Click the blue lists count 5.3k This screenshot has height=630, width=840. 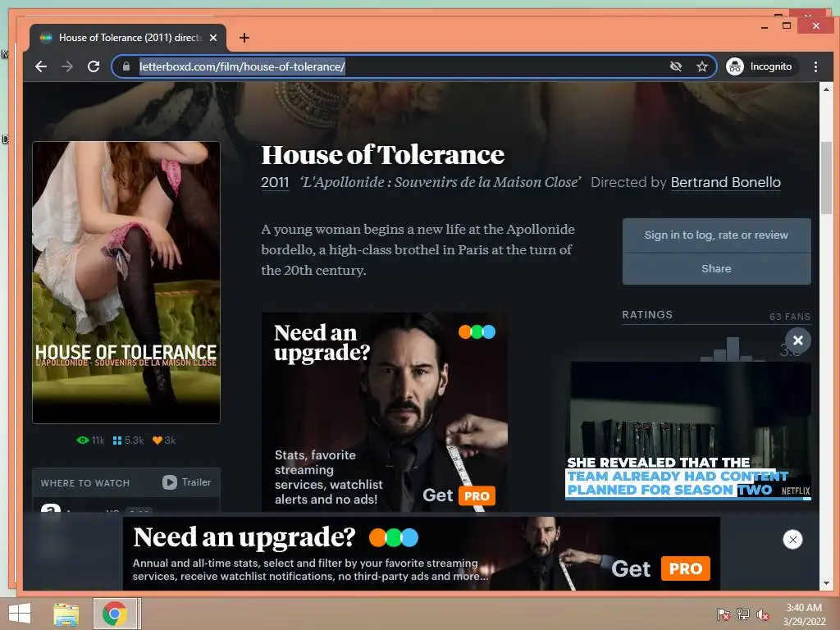[x=129, y=441]
